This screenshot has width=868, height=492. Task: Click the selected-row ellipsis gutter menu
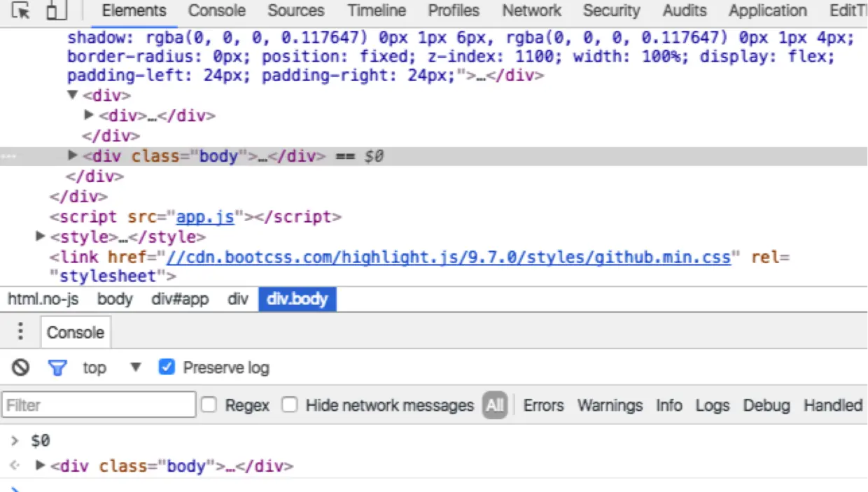(8, 156)
